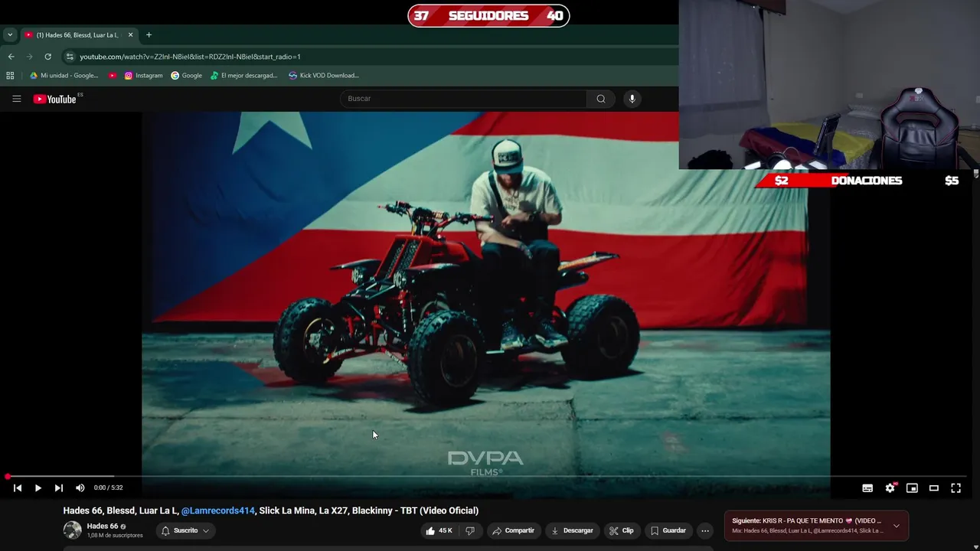Expand the Siguiente mix playlist panel
The height and width of the screenshot is (551, 980).
tap(897, 526)
